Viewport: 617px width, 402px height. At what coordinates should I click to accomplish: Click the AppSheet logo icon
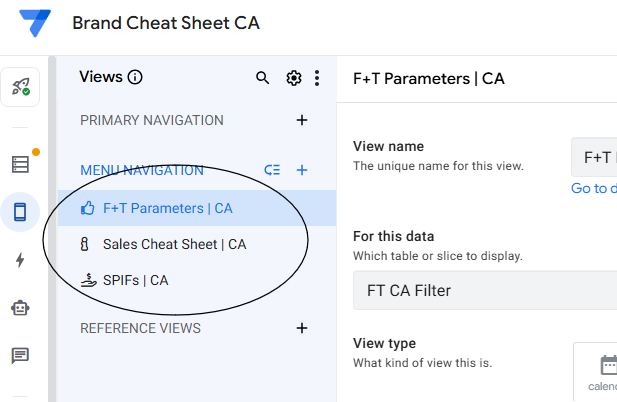point(35,24)
